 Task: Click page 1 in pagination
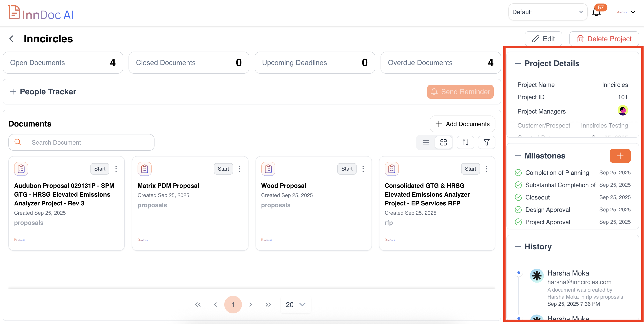[233, 304]
